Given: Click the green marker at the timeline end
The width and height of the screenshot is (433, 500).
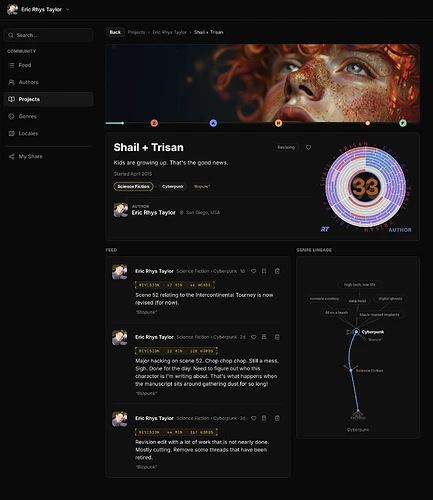Looking at the screenshot, I should coord(403,123).
